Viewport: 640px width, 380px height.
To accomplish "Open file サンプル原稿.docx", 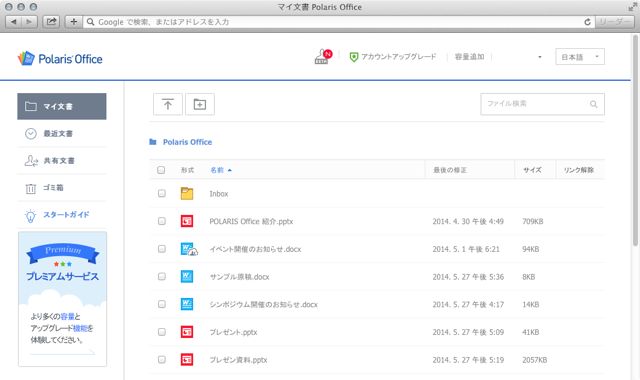I will (x=239, y=277).
